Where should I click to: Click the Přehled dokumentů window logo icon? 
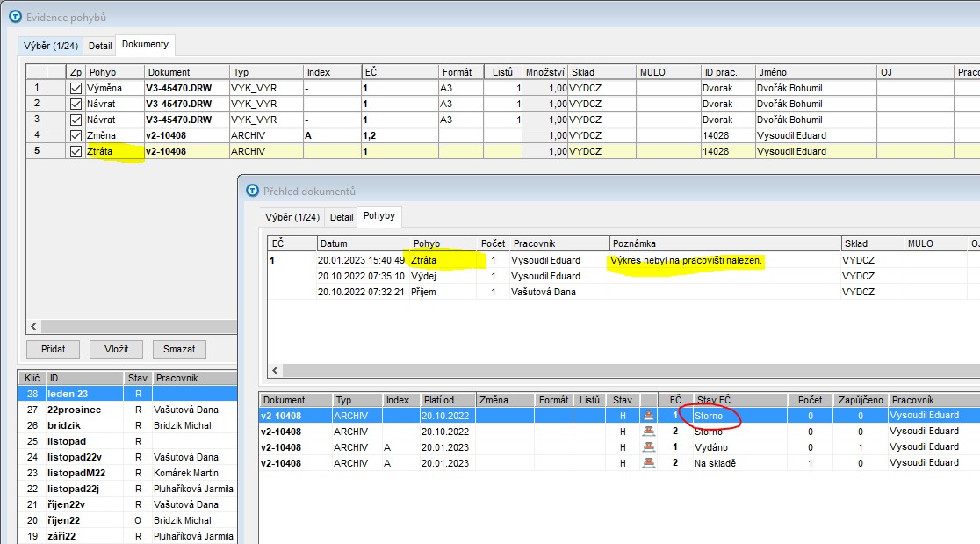[x=253, y=191]
